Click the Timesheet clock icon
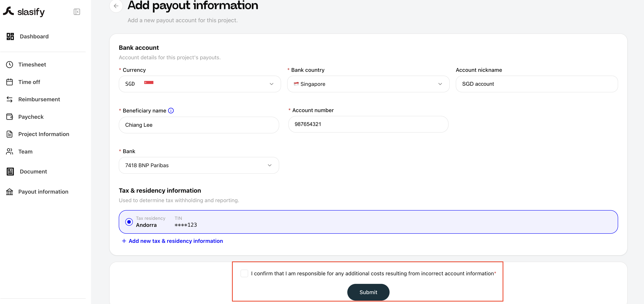 (10, 65)
